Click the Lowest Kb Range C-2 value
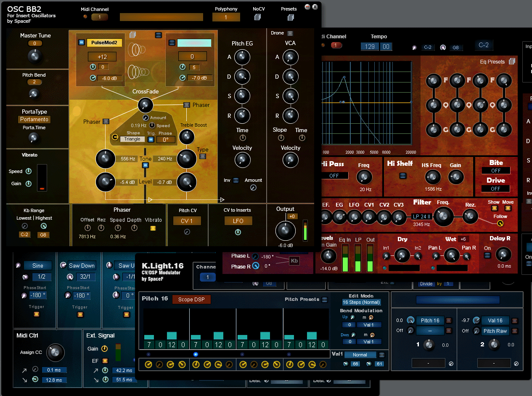 (x=25, y=235)
